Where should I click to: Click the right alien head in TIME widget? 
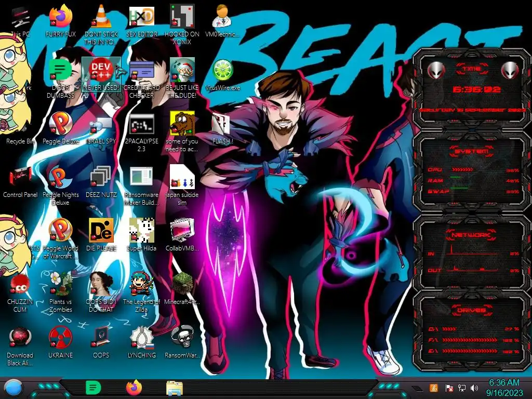pyautogui.click(x=510, y=70)
